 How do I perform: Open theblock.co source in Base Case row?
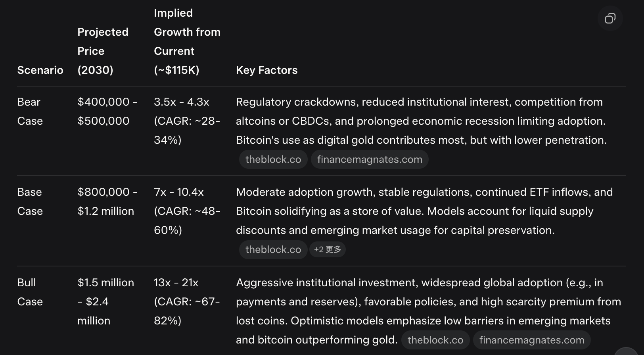pos(273,249)
